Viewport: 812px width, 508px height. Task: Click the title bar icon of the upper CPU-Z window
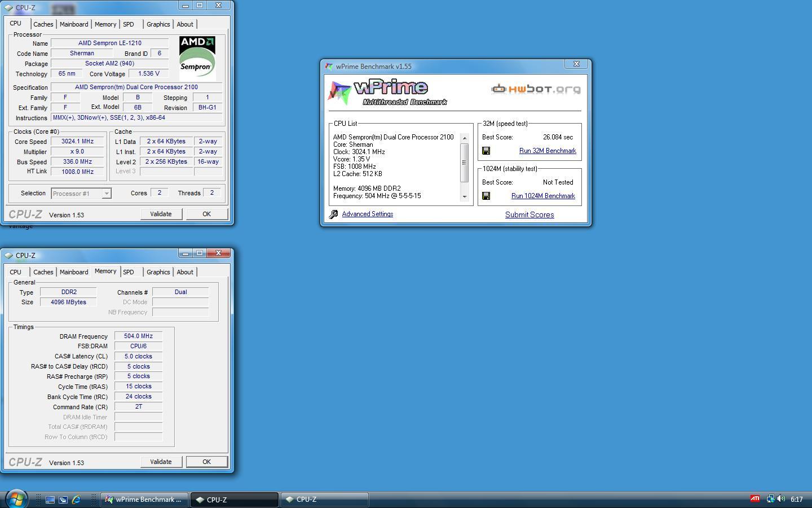tap(8, 8)
